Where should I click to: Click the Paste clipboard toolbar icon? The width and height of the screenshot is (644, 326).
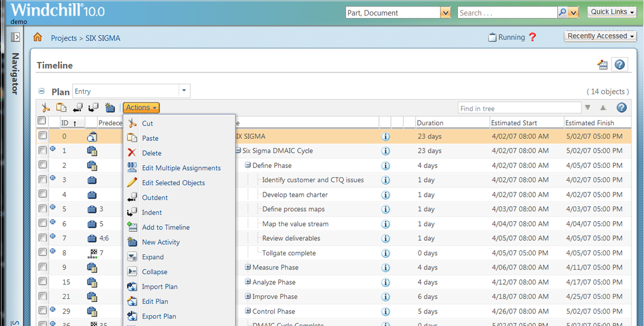coord(61,108)
